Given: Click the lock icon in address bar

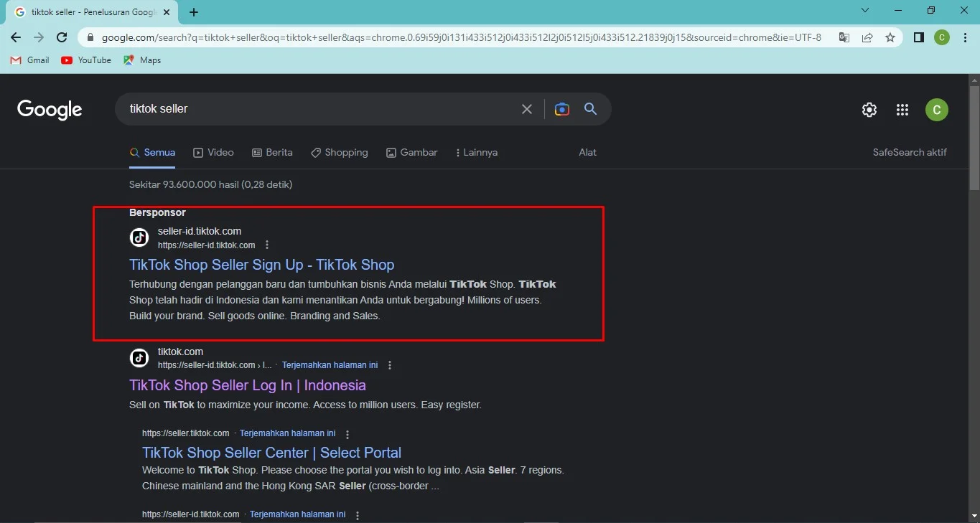Looking at the screenshot, I should pyautogui.click(x=90, y=37).
